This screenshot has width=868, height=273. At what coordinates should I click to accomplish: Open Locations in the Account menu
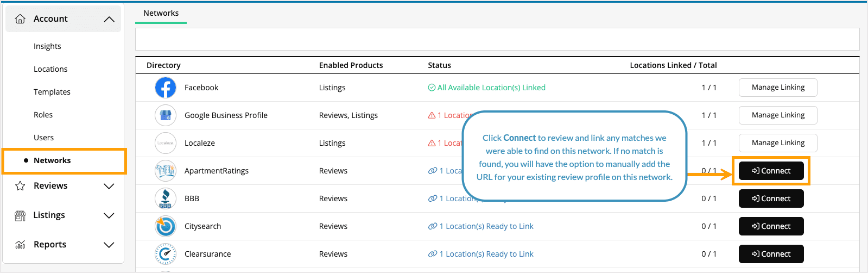tap(50, 69)
